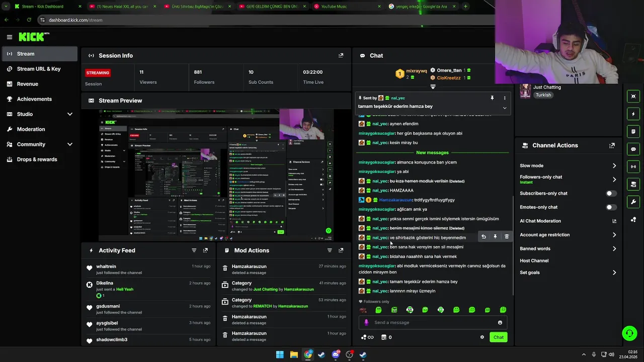Toggle Activity Feed lightning icon in right rail
Viewport: 644px width, 362px height.
(x=633, y=114)
